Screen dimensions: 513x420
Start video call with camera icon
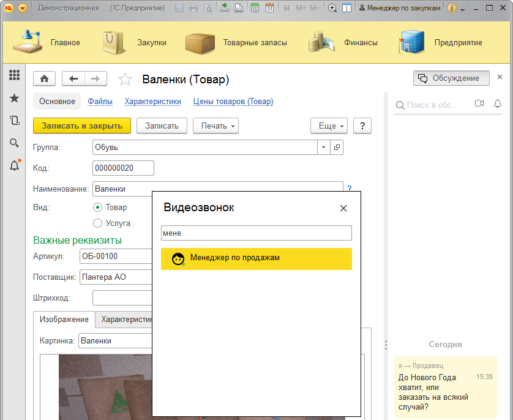[479, 103]
